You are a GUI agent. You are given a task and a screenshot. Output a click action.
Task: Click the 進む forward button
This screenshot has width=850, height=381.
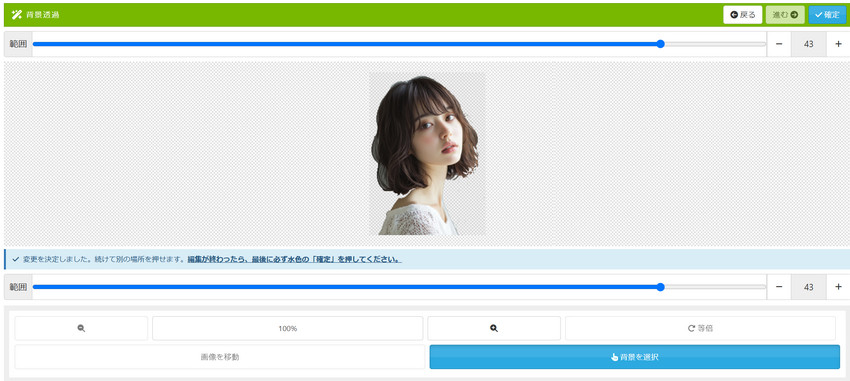785,15
